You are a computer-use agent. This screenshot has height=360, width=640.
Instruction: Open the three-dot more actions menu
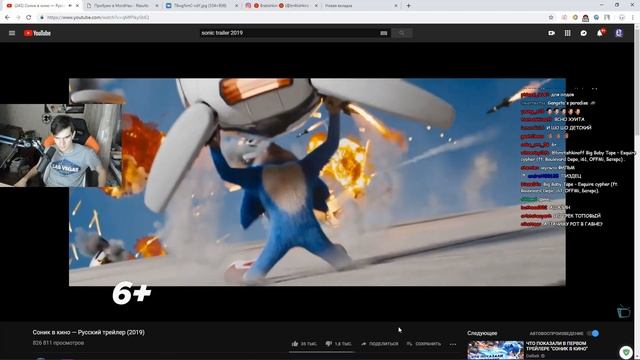pos(453,344)
